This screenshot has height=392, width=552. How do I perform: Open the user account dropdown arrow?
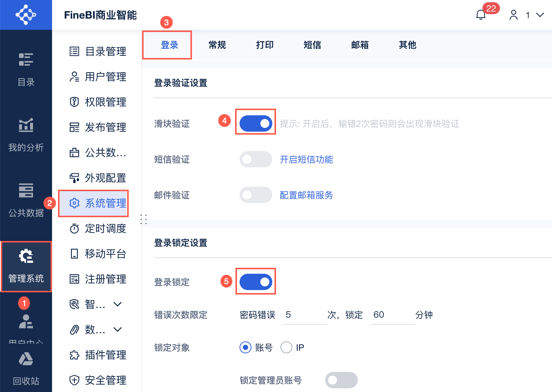pyautogui.click(x=540, y=15)
